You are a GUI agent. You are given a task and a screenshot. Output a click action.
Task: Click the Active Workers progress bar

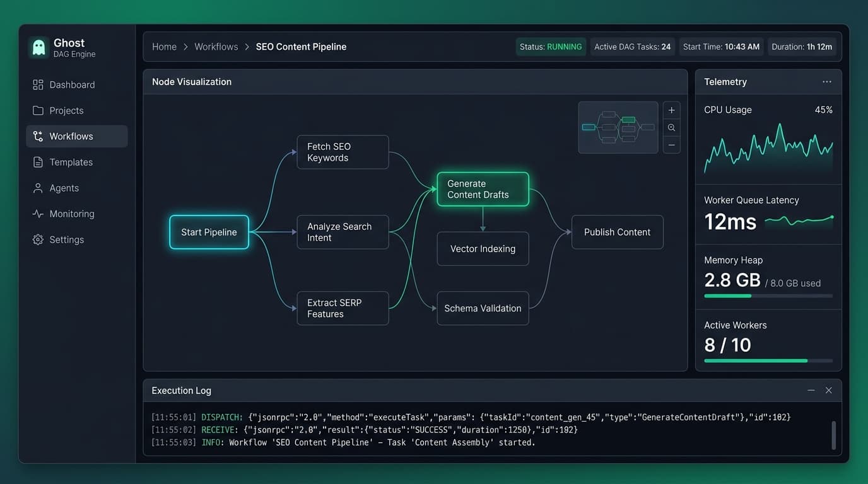coord(768,360)
